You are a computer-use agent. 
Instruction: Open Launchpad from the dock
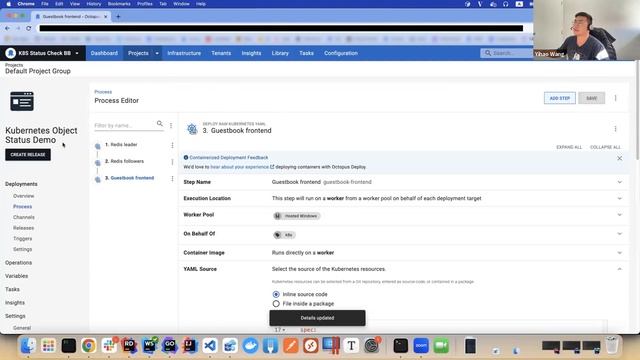click(x=48, y=346)
